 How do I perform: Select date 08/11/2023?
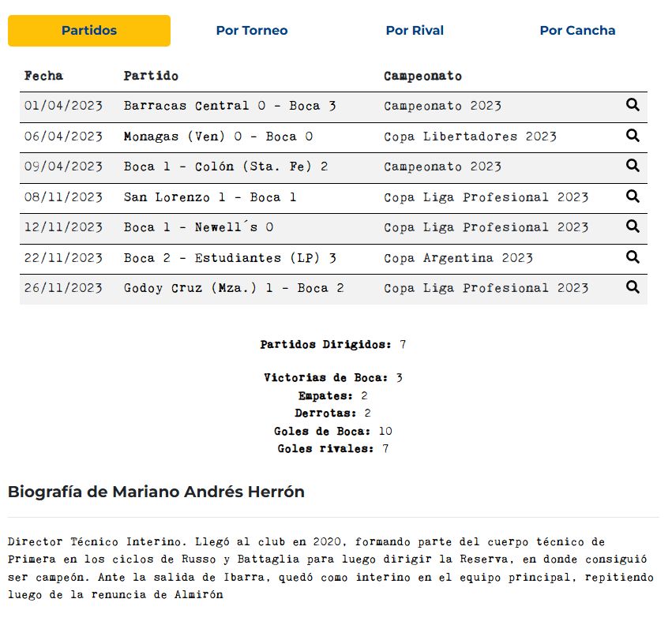click(x=63, y=197)
